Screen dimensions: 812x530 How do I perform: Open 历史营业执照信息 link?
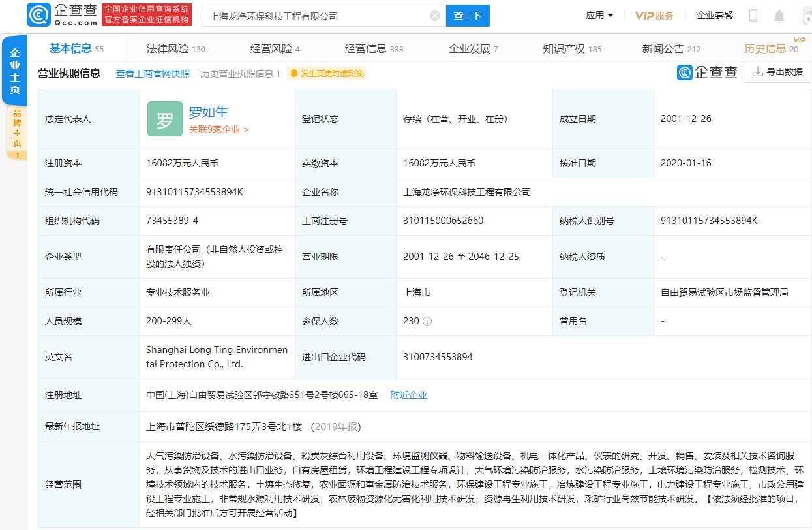[240, 74]
